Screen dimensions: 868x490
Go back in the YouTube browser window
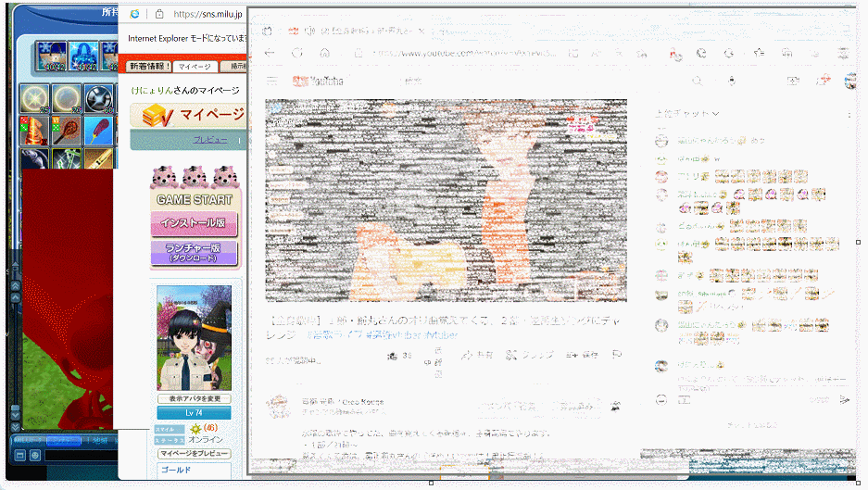click(x=270, y=53)
